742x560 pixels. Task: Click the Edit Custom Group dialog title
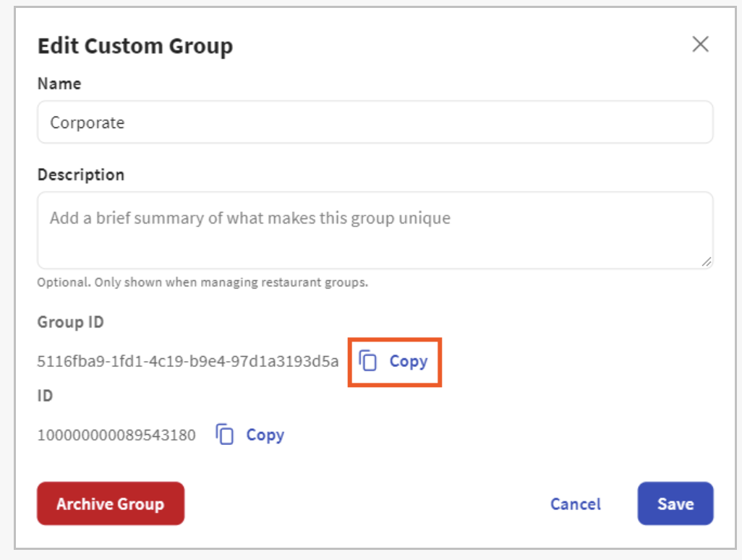tap(135, 46)
